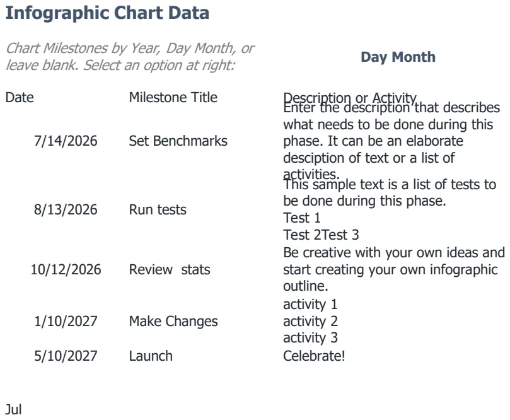Screen dimensions: 510x420
Task: Click the Launch milestone cell
Action: pyautogui.click(x=151, y=356)
